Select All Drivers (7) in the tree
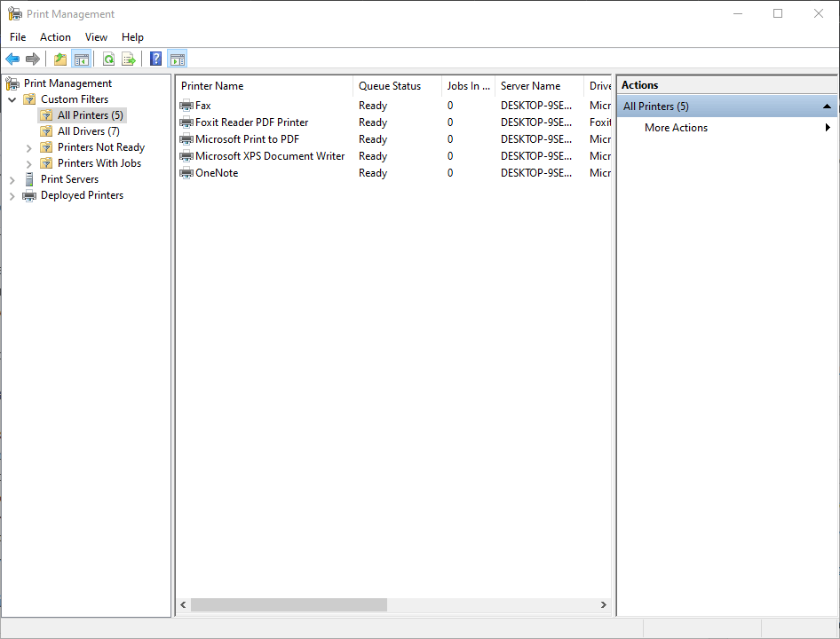 pos(89,131)
